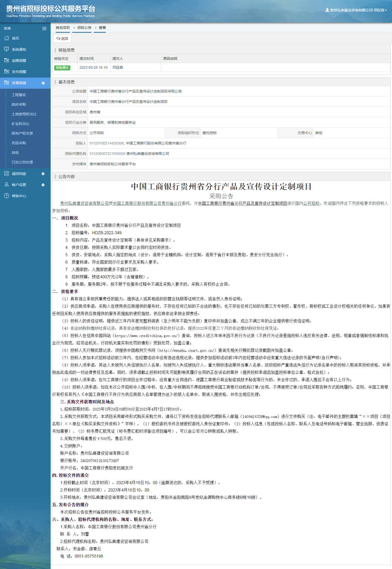Click the 发布媒体 value 贵州省招标投标公共服务平台
Viewport: 392px width, 569px height.
click(x=113, y=164)
